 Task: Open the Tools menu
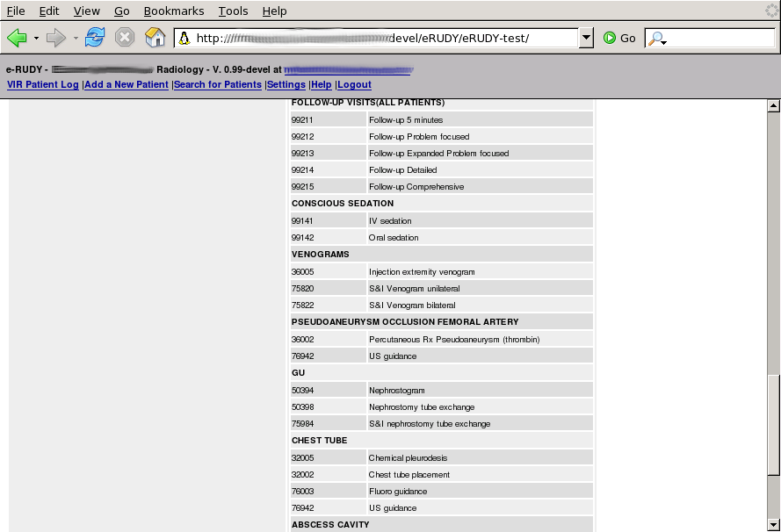(233, 11)
